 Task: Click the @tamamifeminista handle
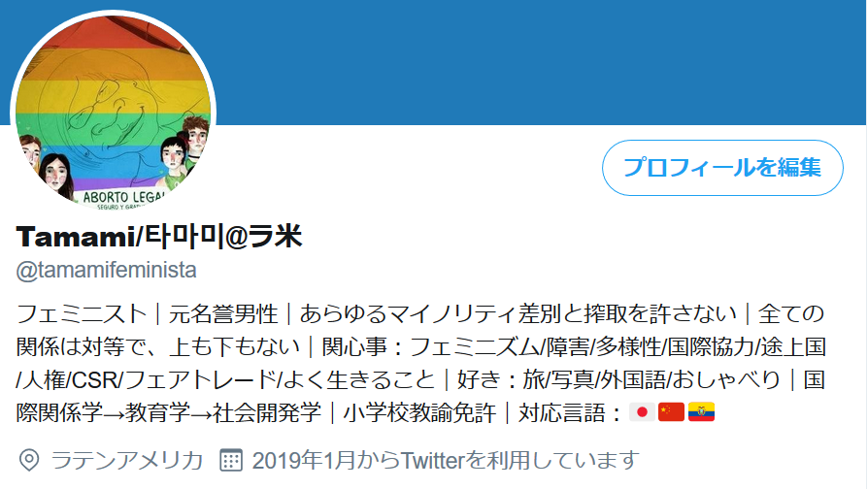point(106,271)
